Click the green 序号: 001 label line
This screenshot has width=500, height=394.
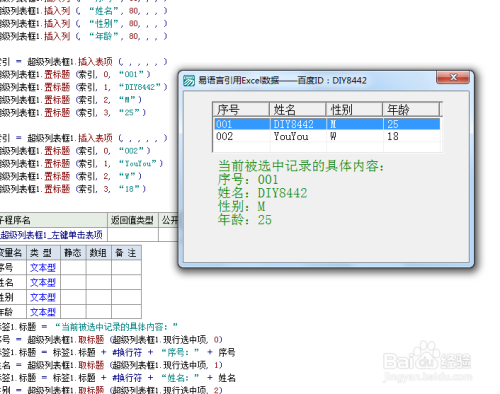[248, 180]
